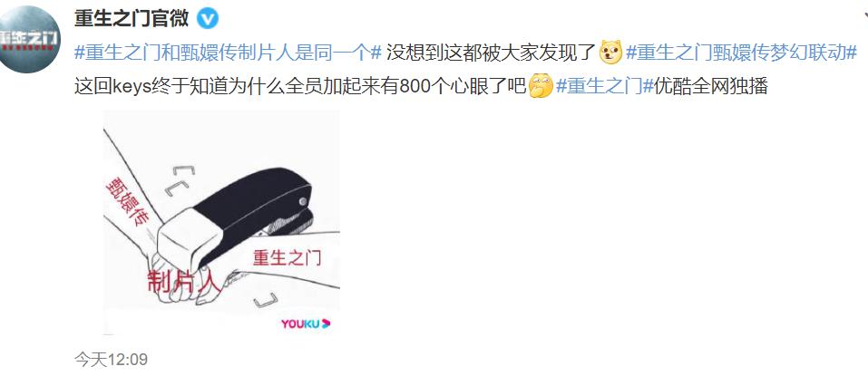This screenshot has height=376, width=868.
Task: Click the 制片人 red text on image
Action: 184,282
